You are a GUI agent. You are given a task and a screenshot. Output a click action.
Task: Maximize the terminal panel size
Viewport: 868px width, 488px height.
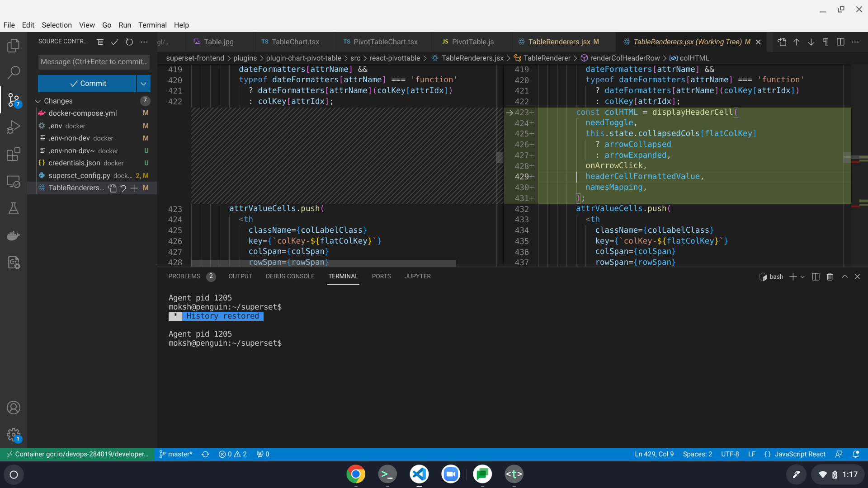pyautogui.click(x=844, y=277)
